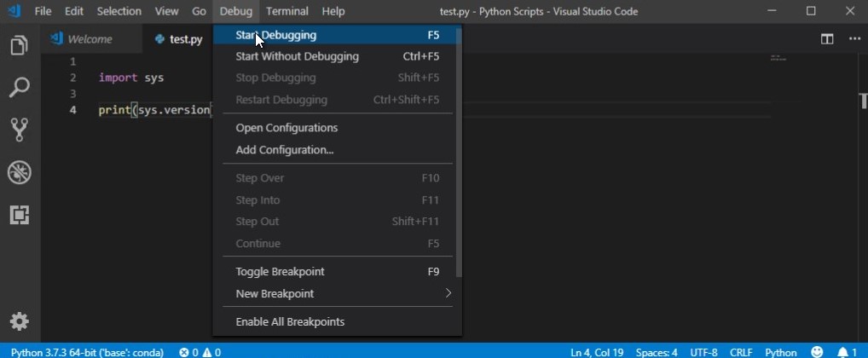Open the Go menu
Image resolution: width=868 pixels, height=358 pixels.
click(x=199, y=11)
